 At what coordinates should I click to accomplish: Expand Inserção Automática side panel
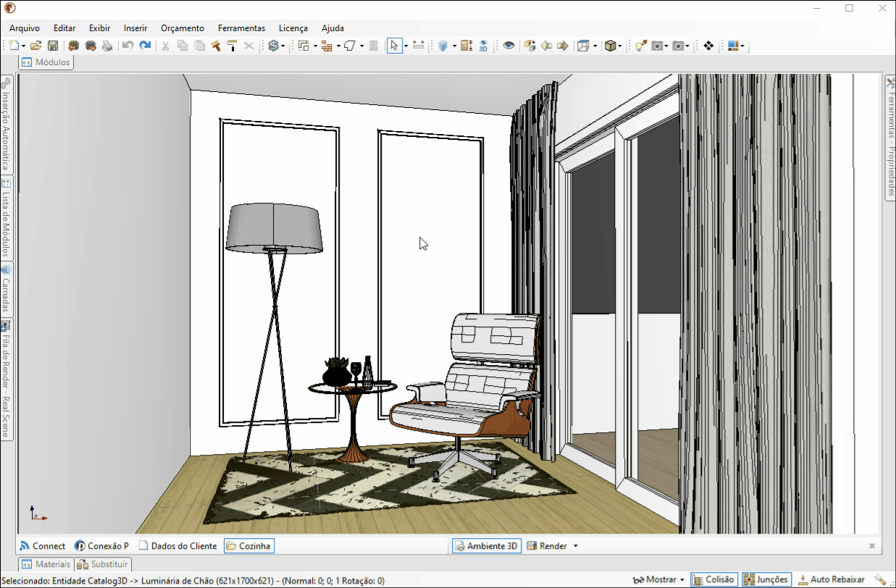pyautogui.click(x=6, y=125)
